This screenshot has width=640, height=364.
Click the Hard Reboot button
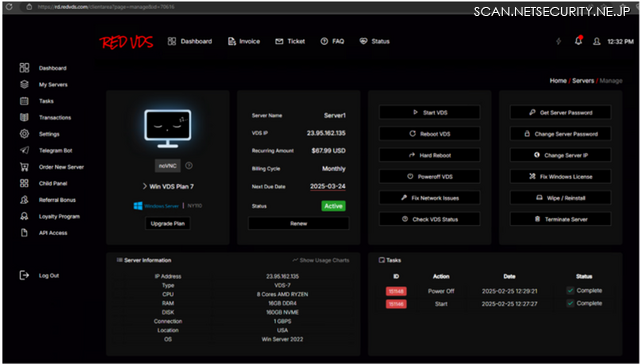pos(429,155)
